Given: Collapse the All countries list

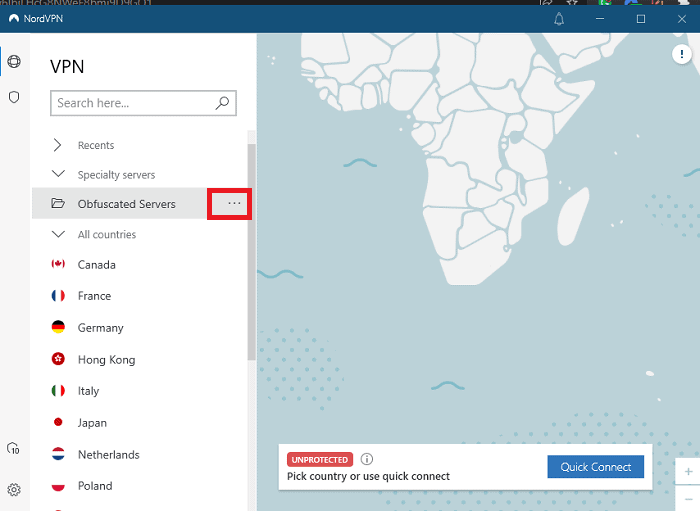Looking at the screenshot, I should 58,234.
